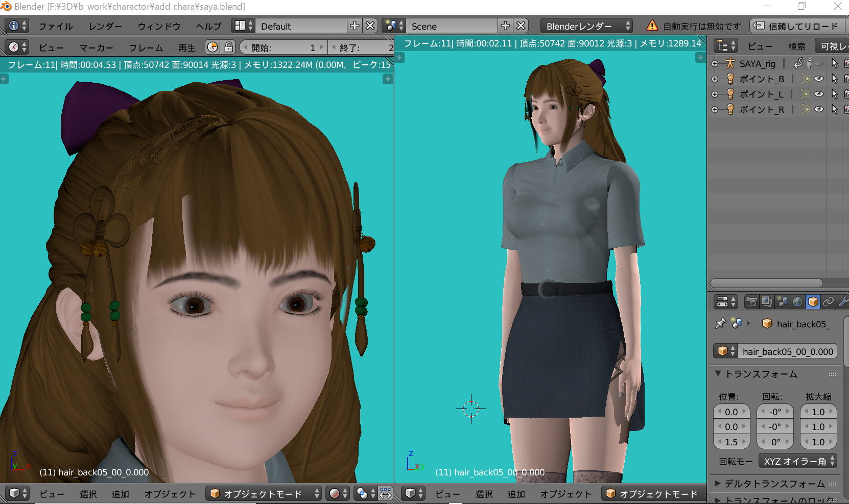Add new screen layout next to Default
The height and width of the screenshot is (504, 849).
pos(355,26)
